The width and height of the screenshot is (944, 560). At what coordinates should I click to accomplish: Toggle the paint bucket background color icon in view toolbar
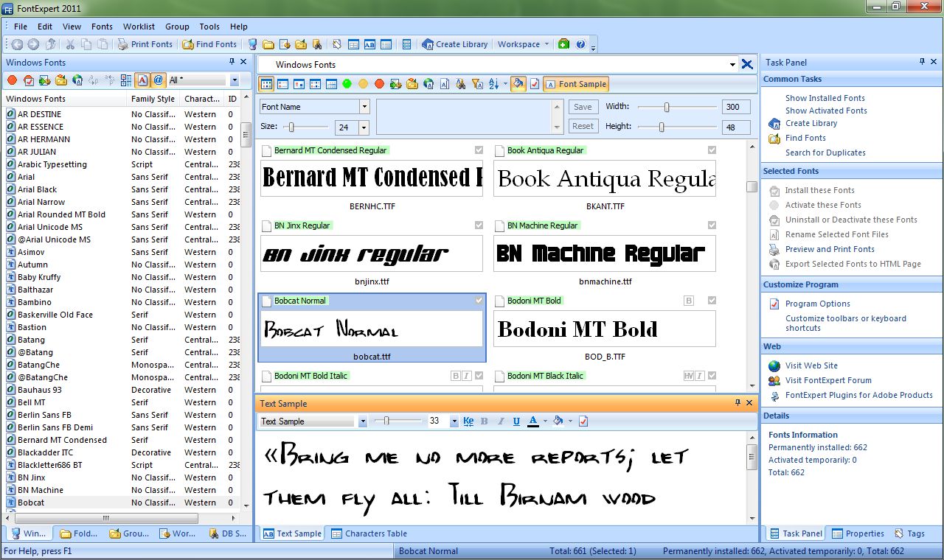coord(518,84)
